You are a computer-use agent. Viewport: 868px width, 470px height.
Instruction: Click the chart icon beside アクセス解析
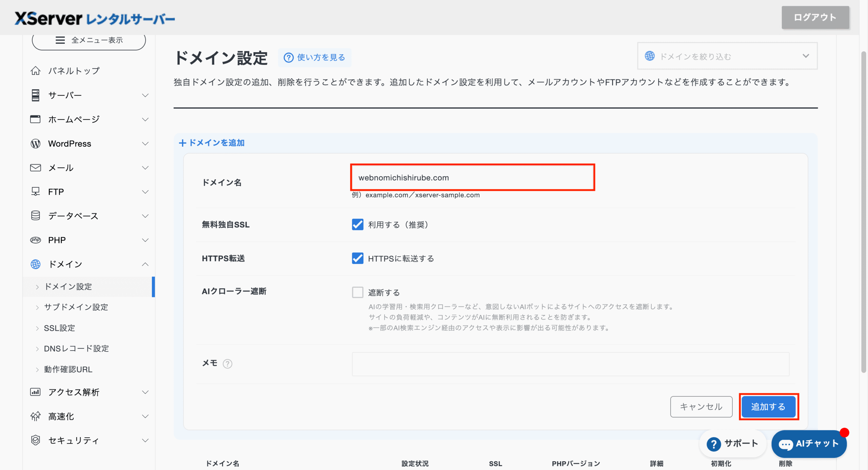click(x=36, y=392)
